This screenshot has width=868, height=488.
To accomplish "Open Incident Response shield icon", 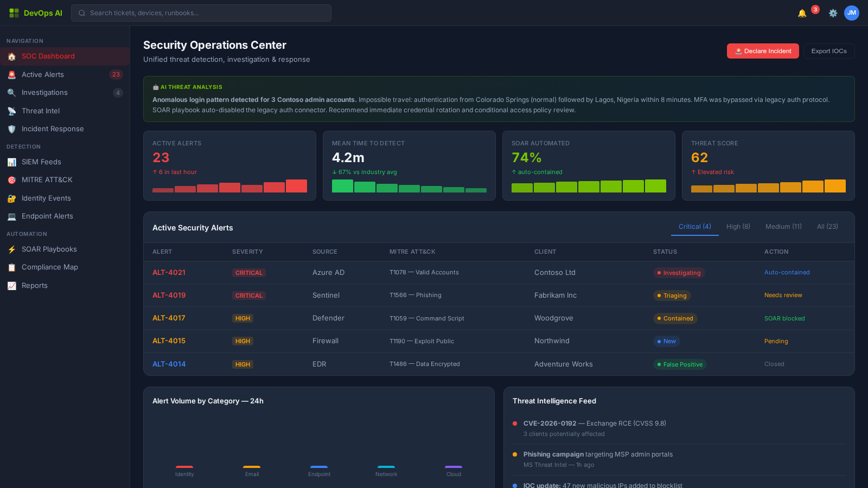I will [11, 129].
